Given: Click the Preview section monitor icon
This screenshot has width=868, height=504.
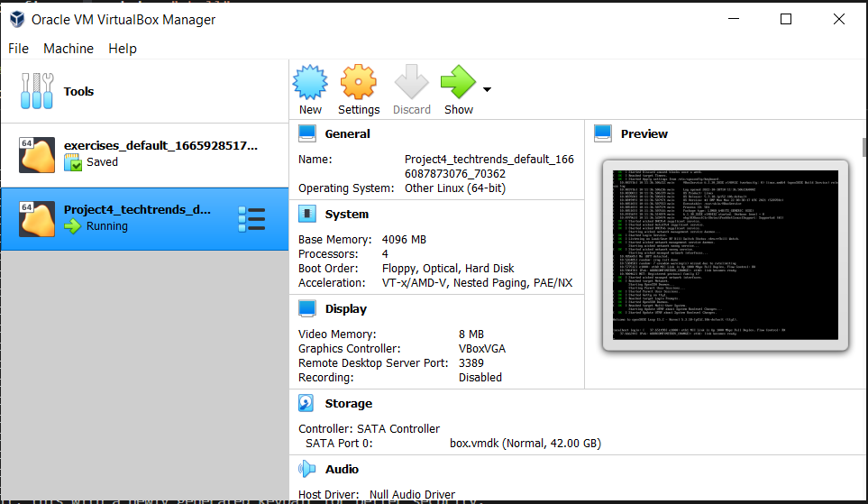Looking at the screenshot, I should point(603,133).
